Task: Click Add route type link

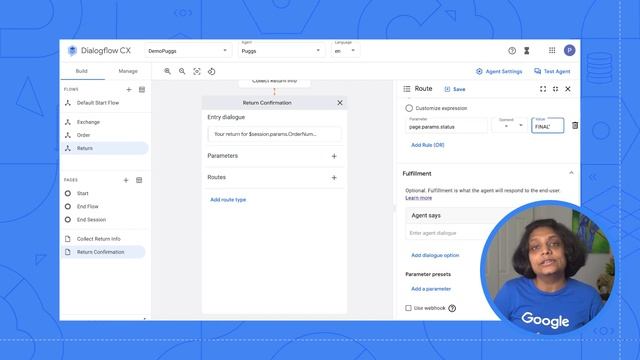Action: pyautogui.click(x=228, y=200)
